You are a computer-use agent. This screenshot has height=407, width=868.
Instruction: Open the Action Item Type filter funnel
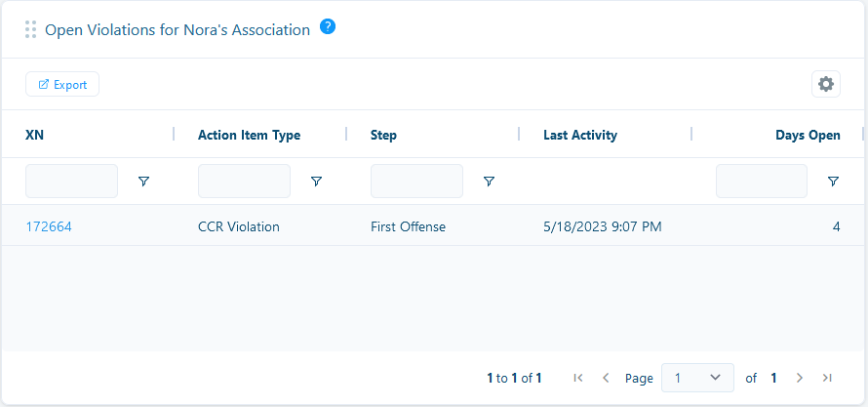(316, 182)
